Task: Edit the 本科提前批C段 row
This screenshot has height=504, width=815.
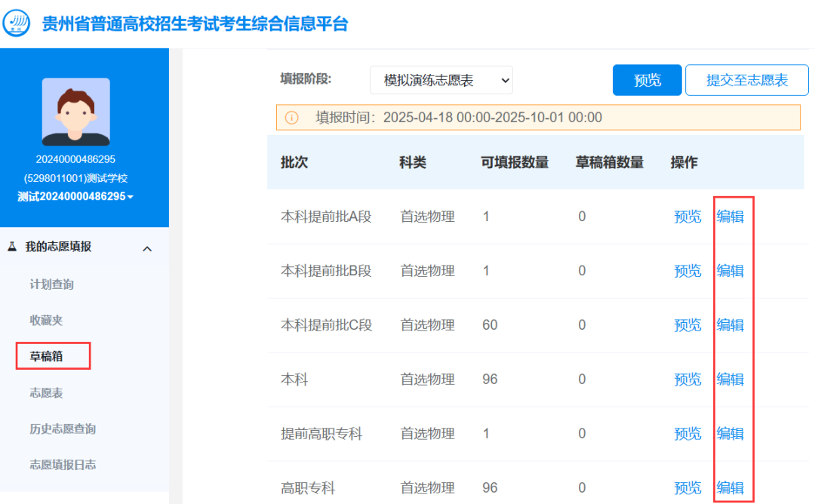Action: 730,325
